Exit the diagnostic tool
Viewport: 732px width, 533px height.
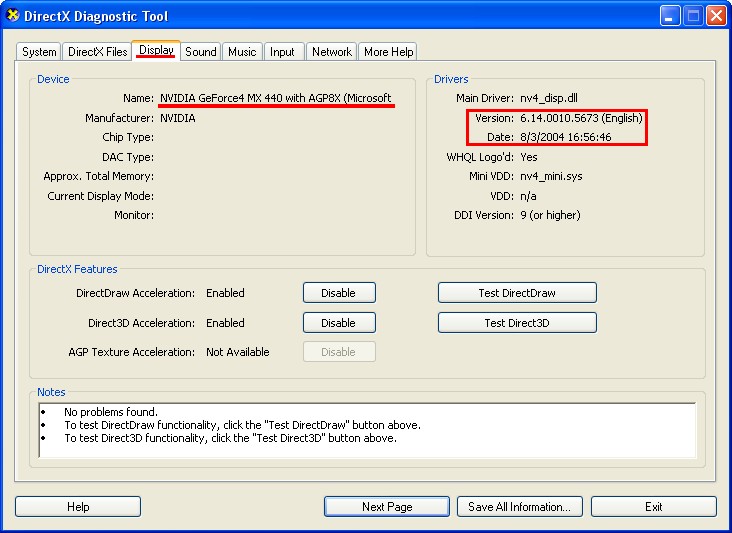(654, 507)
